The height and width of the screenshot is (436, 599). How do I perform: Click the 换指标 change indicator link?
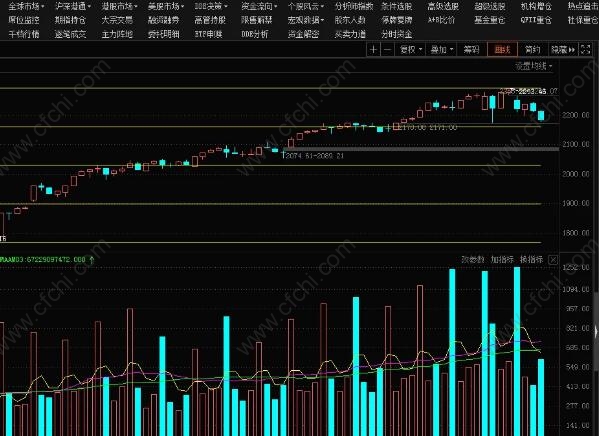coord(531,259)
